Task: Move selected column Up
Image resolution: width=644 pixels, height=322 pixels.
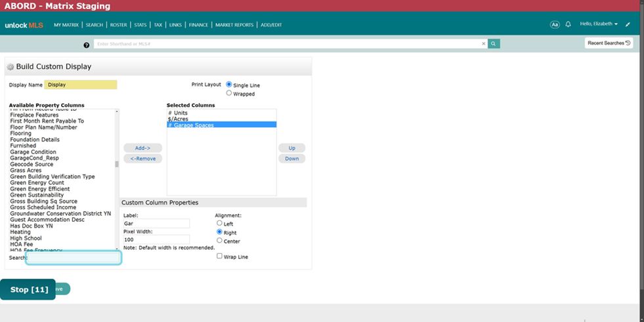Action: coord(291,148)
